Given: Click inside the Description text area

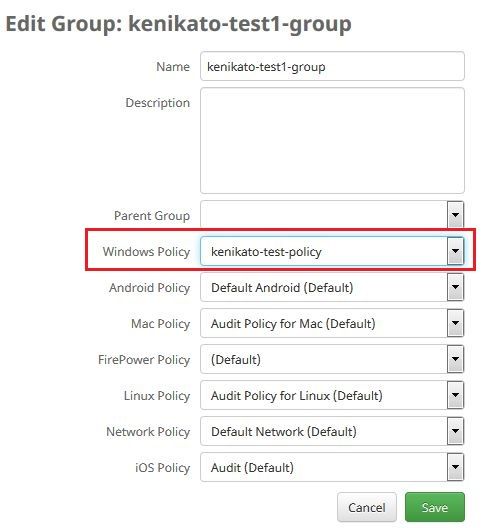Looking at the screenshot, I should coord(332,140).
